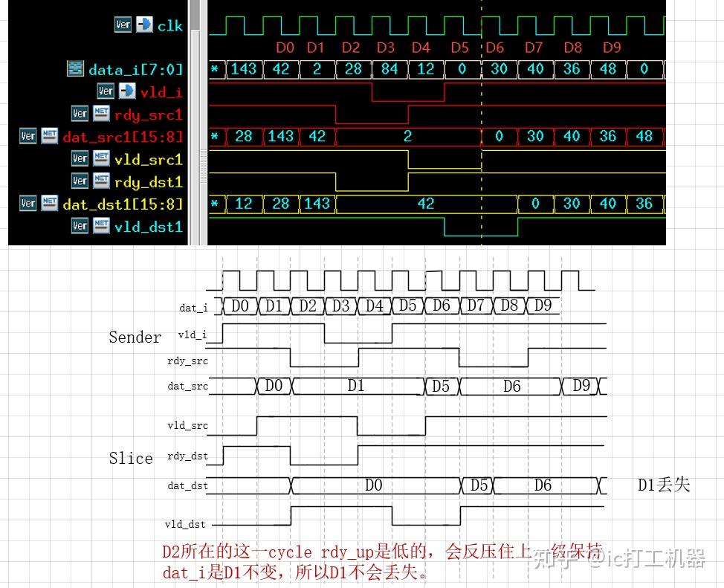
Task: Click the Sender group label
Action: click(135, 337)
